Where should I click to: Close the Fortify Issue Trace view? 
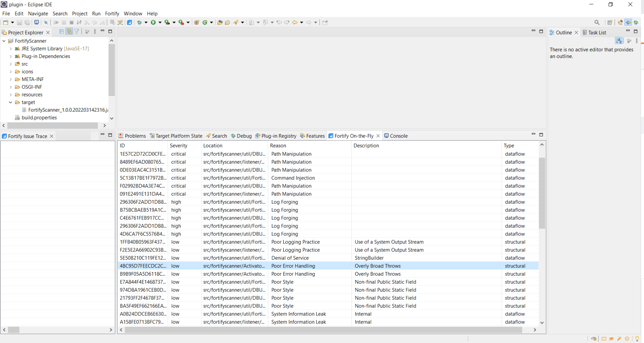[52, 136]
